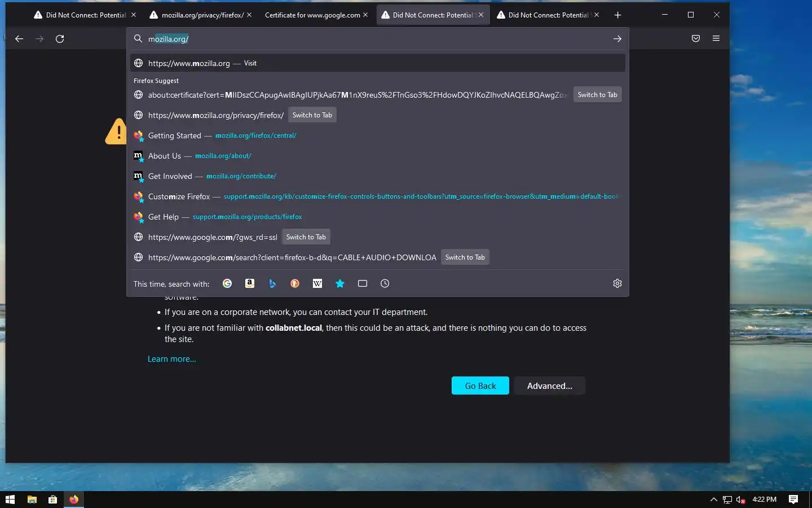
Task: Open search settings gear icon
Action: [617, 283]
